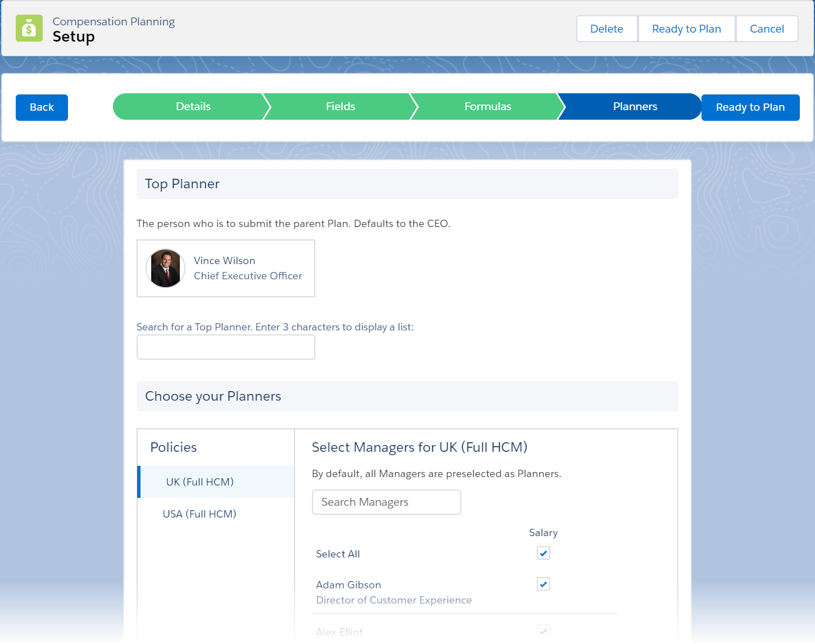Select the USA (Full HCM) policy
This screenshot has height=644, width=815.
[x=200, y=514]
